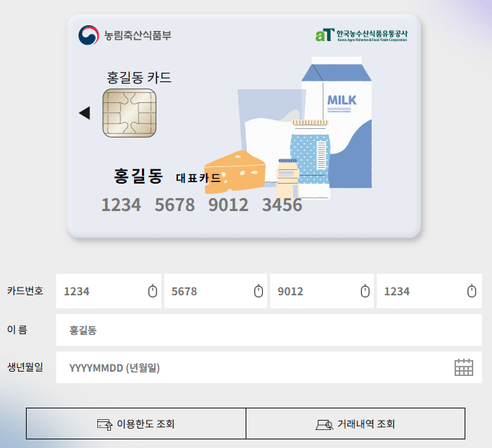Click the 홍길동 카드 title on the card
Viewport: 492px width, 448px height.
coord(139,78)
